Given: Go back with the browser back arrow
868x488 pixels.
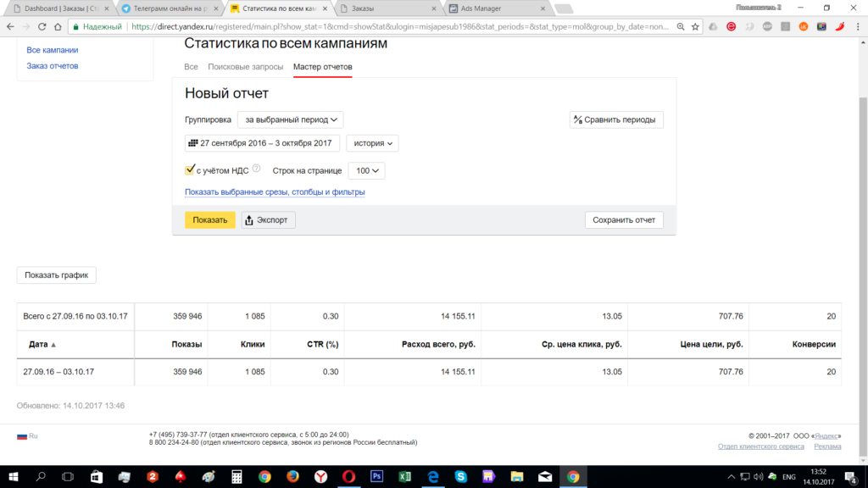Looking at the screenshot, I should (10, 26).
